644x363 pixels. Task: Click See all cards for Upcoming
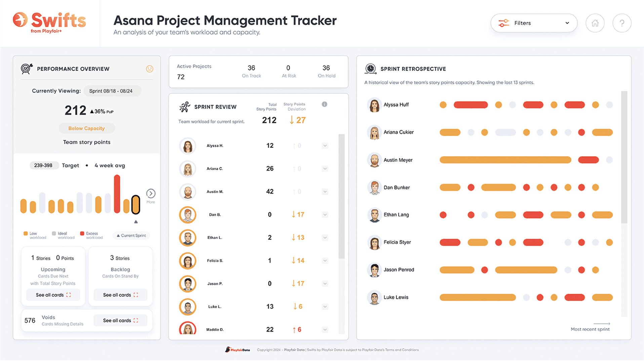[x=53, y=295]
